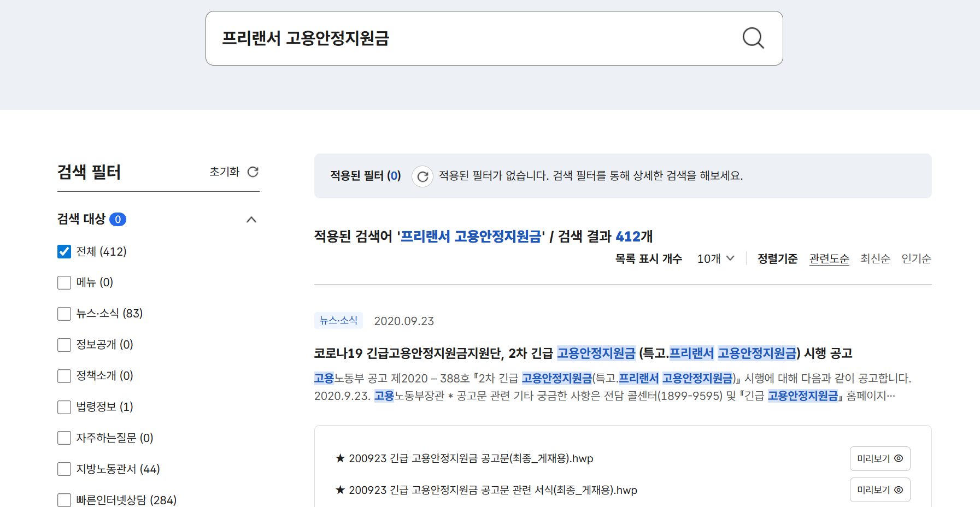980x507 pixels.
Task: Click the 정렬기준 label
Action: click(x=777, y=258)
